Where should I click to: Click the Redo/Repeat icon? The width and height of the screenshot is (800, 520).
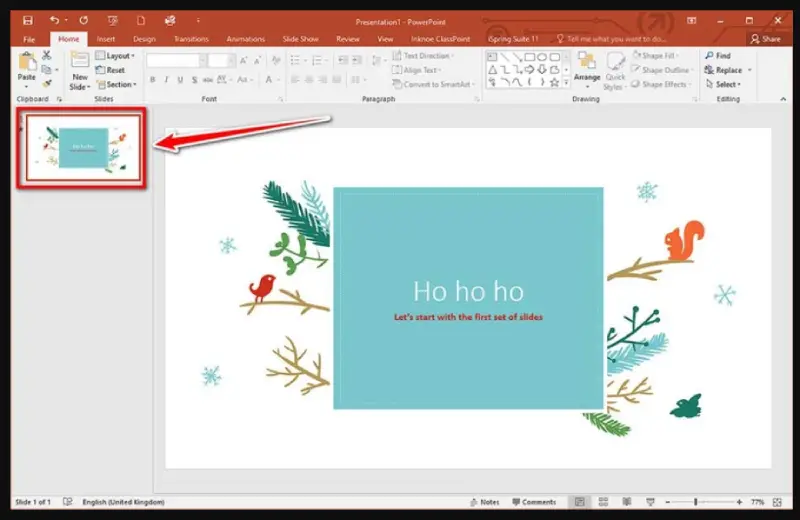[84, 20]
